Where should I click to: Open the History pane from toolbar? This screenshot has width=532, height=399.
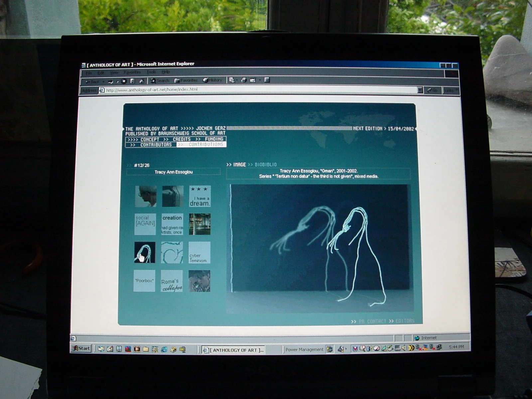pyautogui.click(x=212, y=80)
